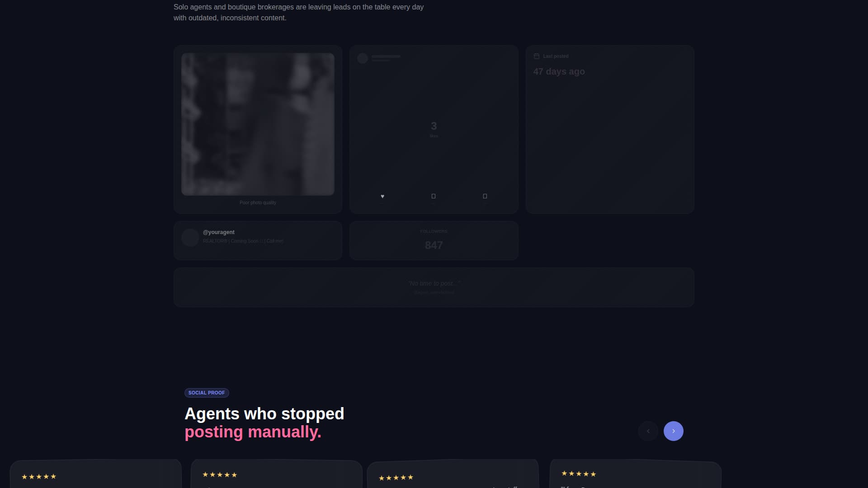Viewport: 868px width, 488px height.
Task: Click the profile avatar beside @youragent
Action: click(190, 237)
